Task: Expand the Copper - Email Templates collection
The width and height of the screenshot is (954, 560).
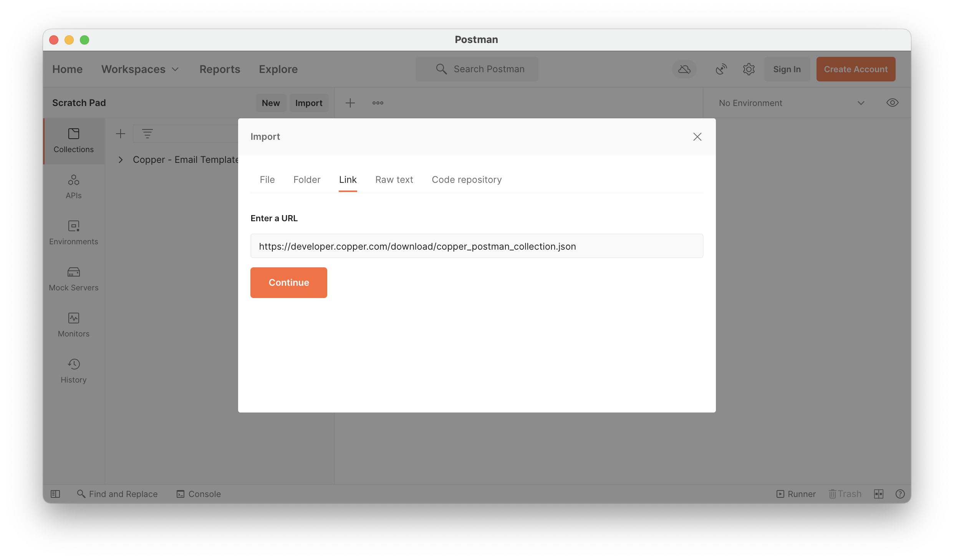Action: point(121,160)
